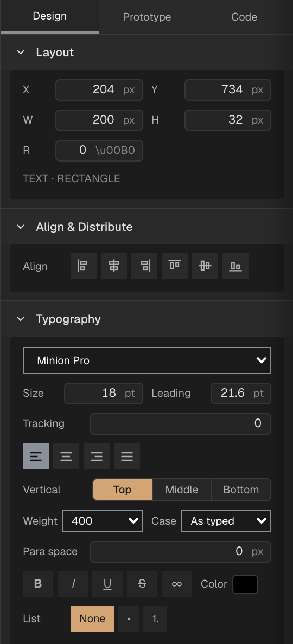Switch to the Design tab
The height and width of the screenshot is (644, 293).
coord(50,16)
